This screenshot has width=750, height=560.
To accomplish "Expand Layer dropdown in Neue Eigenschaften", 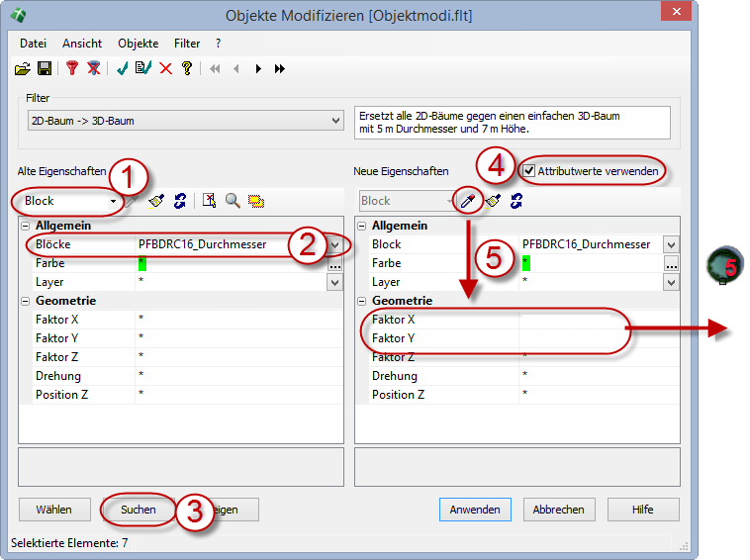I will (x=671, y=282).
